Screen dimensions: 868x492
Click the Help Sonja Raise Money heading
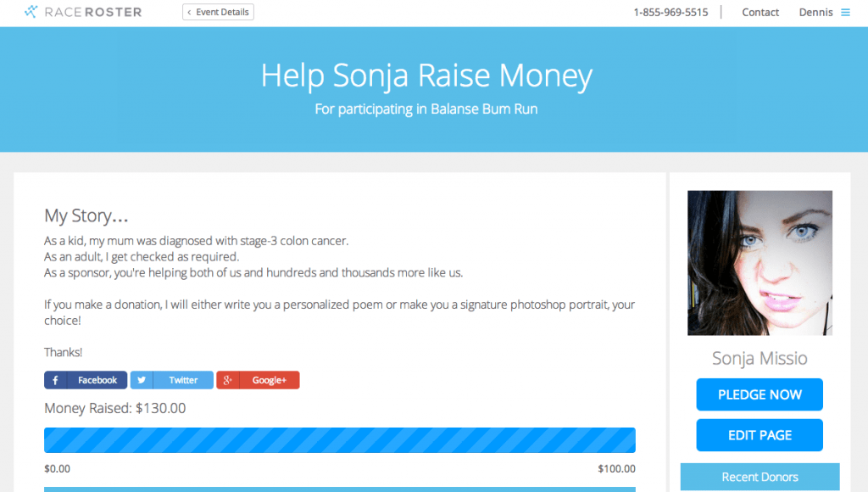426,75
